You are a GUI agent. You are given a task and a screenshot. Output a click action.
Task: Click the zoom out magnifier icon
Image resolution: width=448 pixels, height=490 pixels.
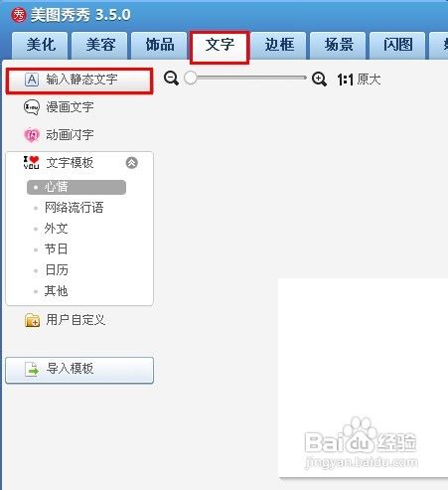coord(171,79)
